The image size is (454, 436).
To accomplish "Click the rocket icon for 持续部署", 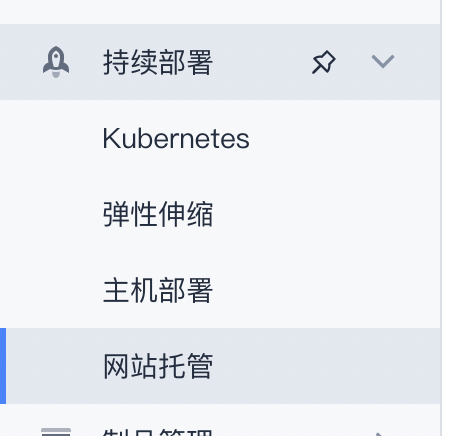I will pyautogui.click(x=56, y=62).
